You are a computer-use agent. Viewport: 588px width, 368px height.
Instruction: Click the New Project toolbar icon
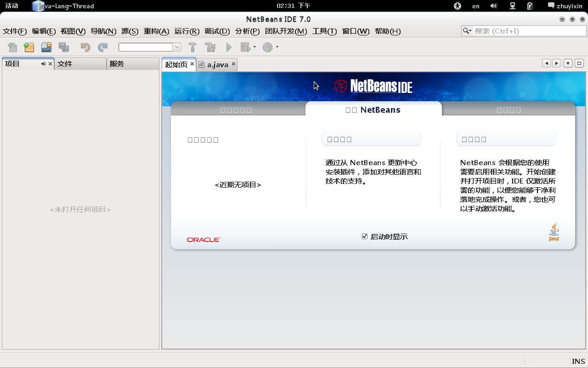pos(29,47)
